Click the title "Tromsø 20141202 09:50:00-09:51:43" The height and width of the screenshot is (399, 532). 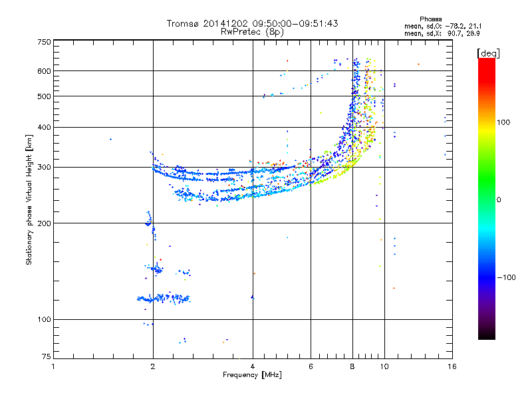point(252,23)
